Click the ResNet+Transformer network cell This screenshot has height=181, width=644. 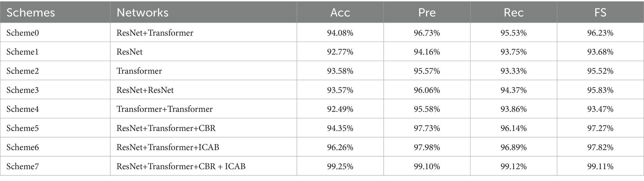pyautogui.click(x=155, y=33)
